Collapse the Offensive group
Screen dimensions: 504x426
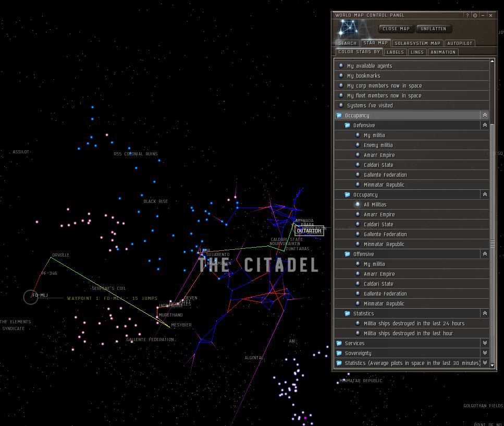click(485, 254)
